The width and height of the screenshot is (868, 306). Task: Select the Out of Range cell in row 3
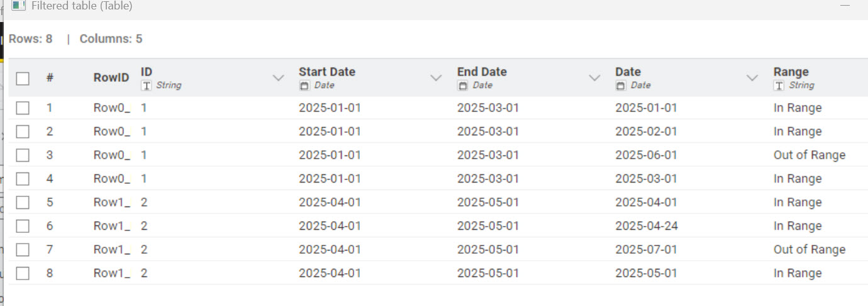[809, 156]
